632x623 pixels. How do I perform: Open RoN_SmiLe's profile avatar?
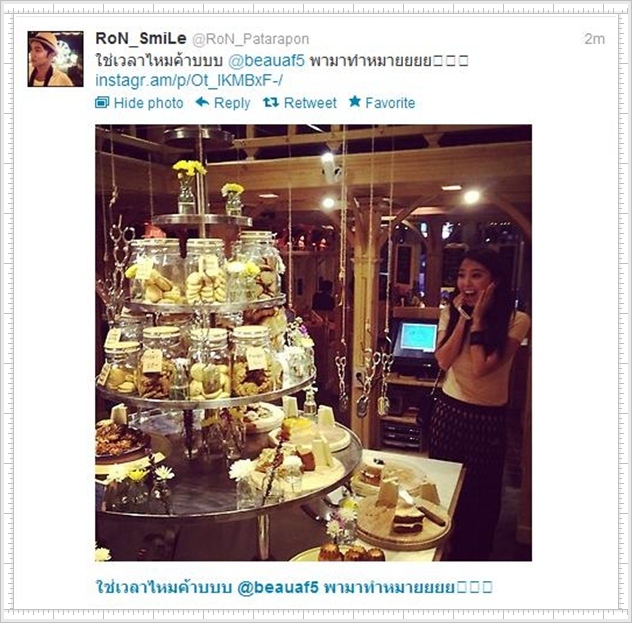56,59
